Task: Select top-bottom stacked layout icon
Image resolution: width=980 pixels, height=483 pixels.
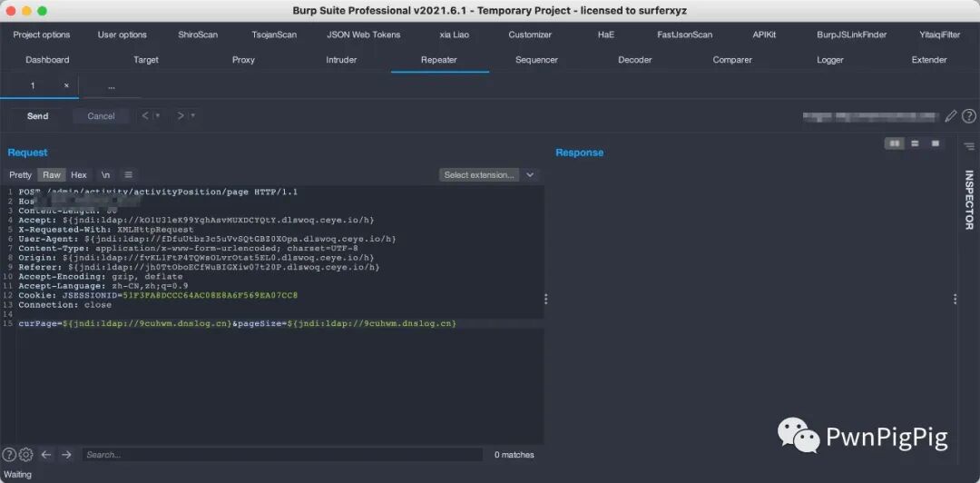Action: point(915,143)
